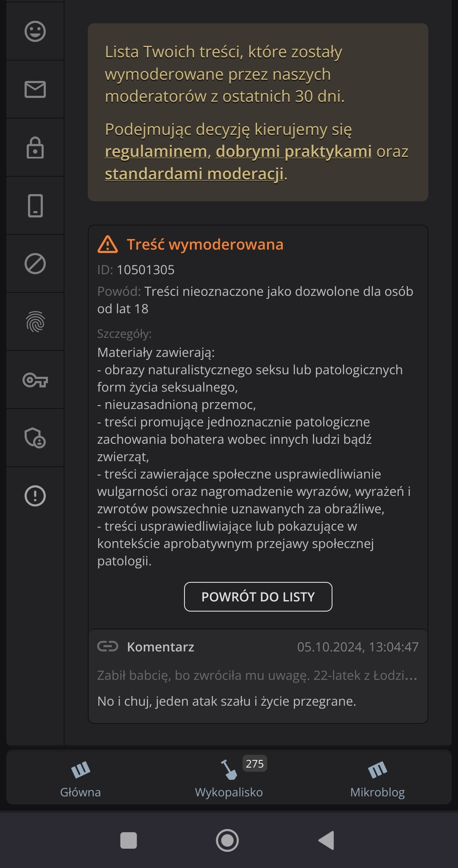This screenshot has width=458, height=868.
Task: Open the smartphone icon in sidebar
Action: pos(35,206)
